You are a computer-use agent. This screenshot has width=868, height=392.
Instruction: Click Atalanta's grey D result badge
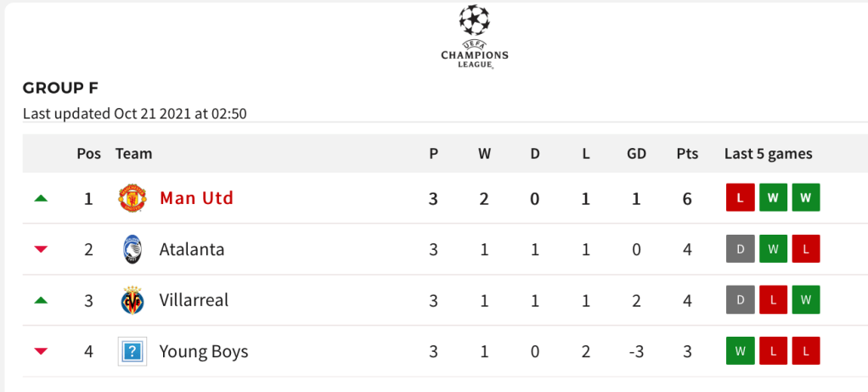pyautogui.click(x=740, y=249)
